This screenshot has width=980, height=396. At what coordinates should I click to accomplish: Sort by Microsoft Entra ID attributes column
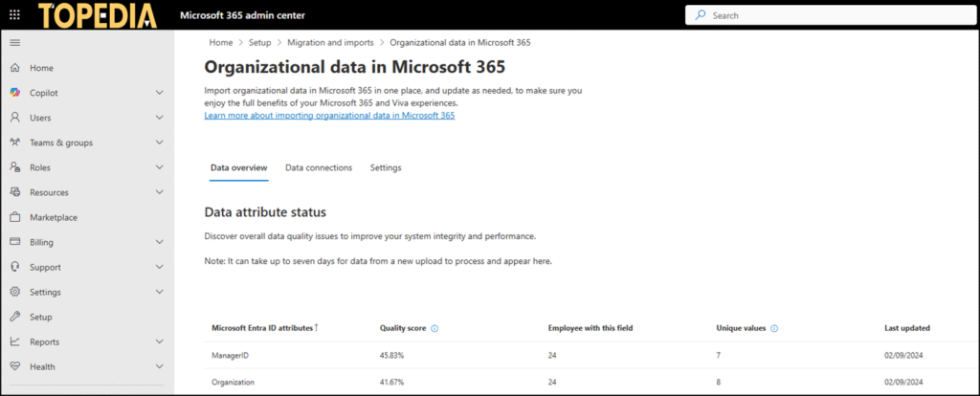(x=262, y=328)
